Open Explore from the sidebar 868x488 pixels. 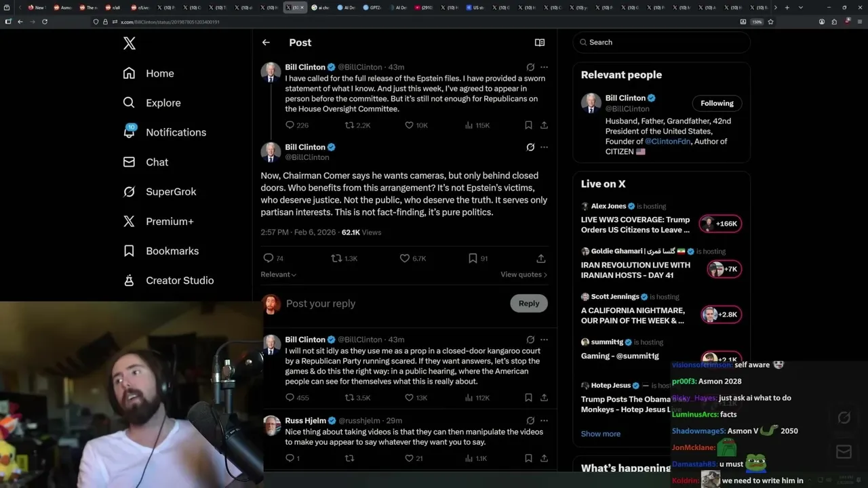152,103
